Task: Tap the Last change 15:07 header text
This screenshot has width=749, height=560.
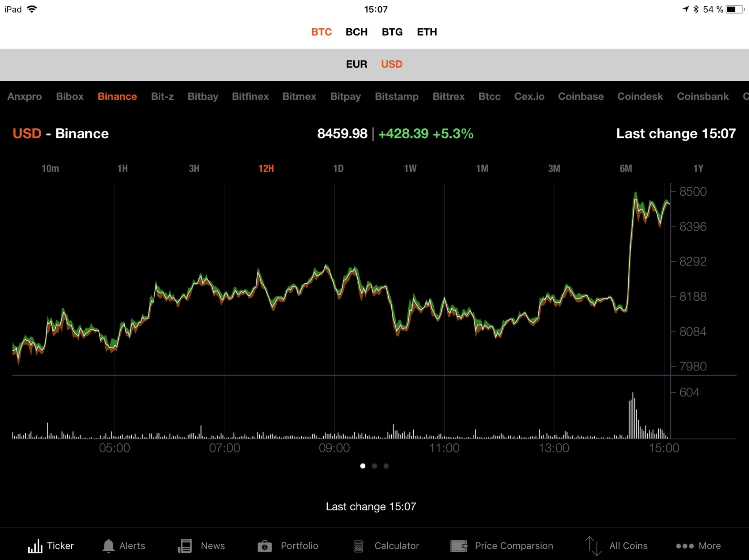Action: 676,134
